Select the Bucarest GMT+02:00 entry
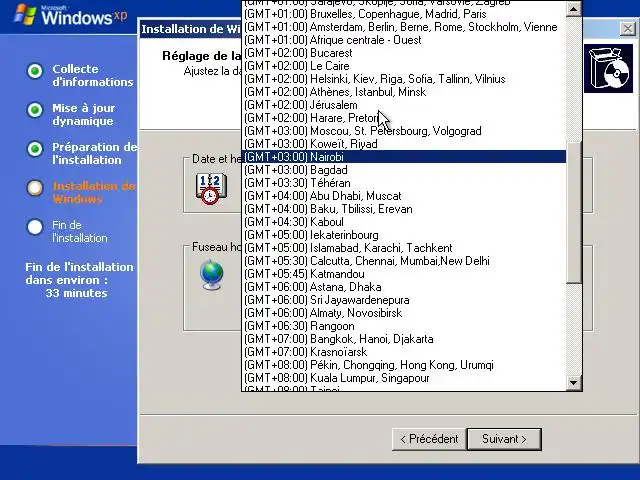 [x=404, y=53]
